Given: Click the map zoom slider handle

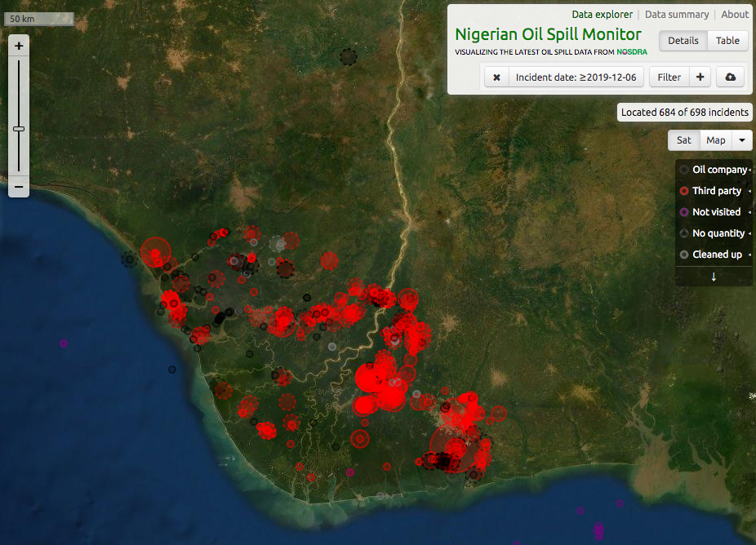Looking at the screenshot, I should click(19, 129).
